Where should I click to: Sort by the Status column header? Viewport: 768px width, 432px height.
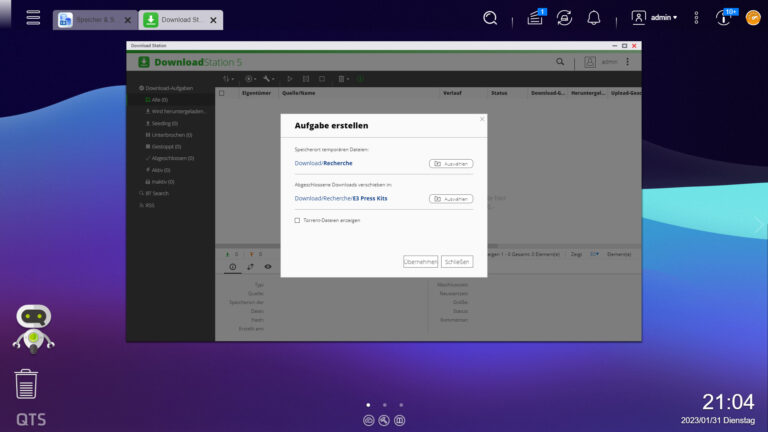pos(499,93)
